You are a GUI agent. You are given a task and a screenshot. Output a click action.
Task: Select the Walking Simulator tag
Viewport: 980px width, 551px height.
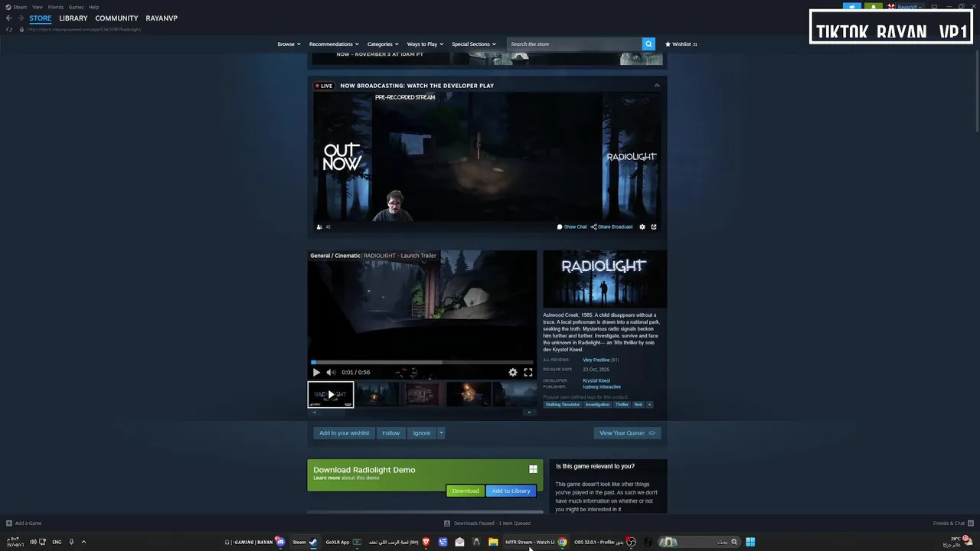(x=563, y=404)
